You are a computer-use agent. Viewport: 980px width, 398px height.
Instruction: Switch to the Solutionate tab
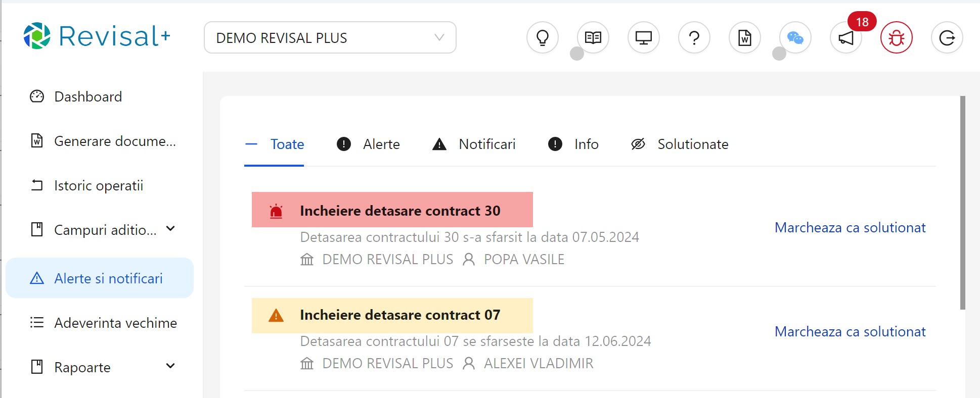click(x=680, y=144)
